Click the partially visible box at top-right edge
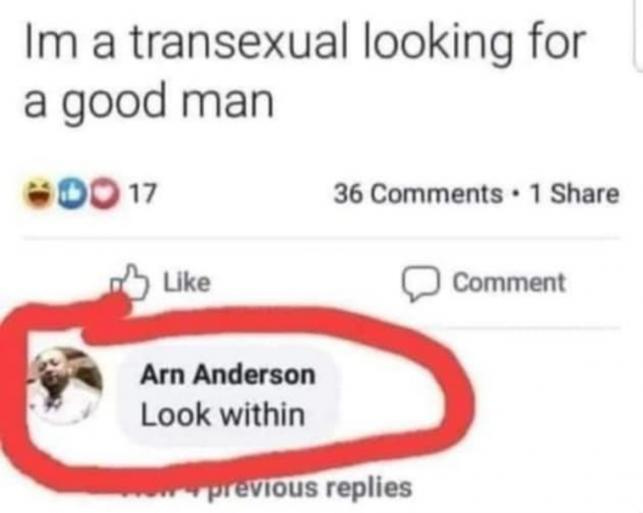 638,37
